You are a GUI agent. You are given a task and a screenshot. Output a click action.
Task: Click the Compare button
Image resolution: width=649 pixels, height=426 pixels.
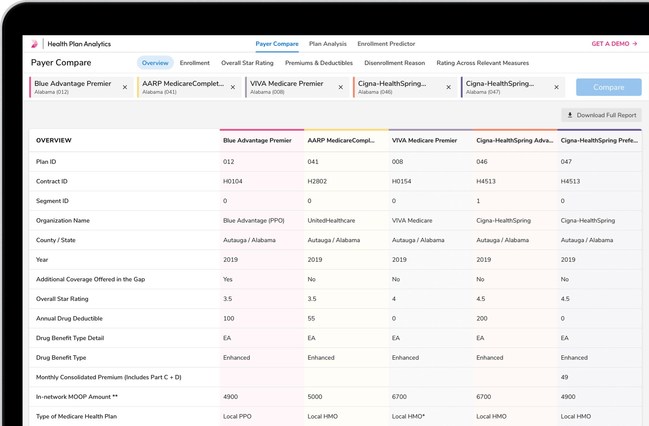click(608, 87)
